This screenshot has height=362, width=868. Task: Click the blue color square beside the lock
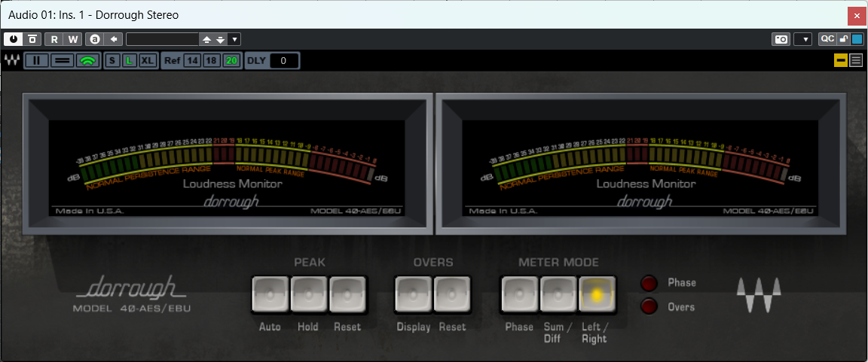[857, 39]
